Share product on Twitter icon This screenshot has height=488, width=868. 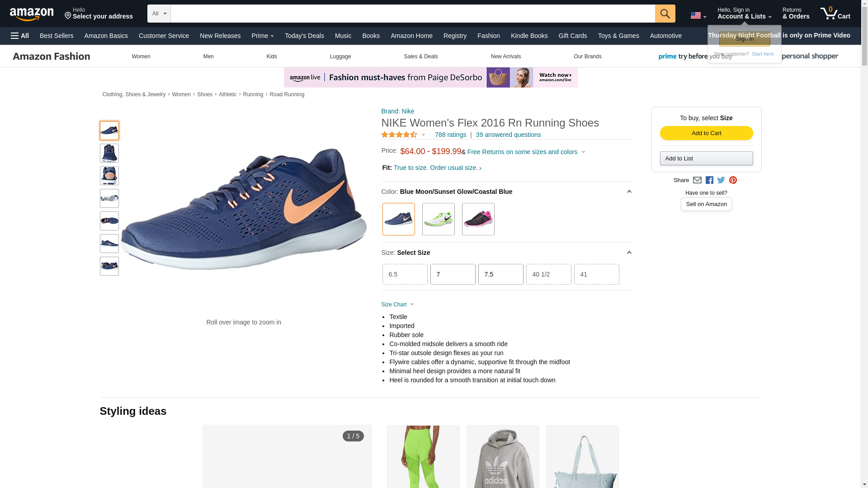[x=721, y=180]
